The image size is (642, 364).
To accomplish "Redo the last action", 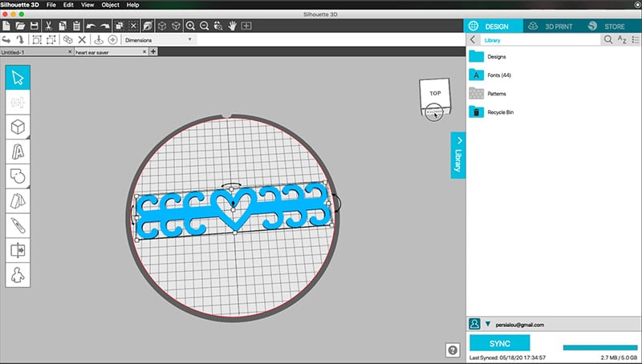I will coord(105,26).
